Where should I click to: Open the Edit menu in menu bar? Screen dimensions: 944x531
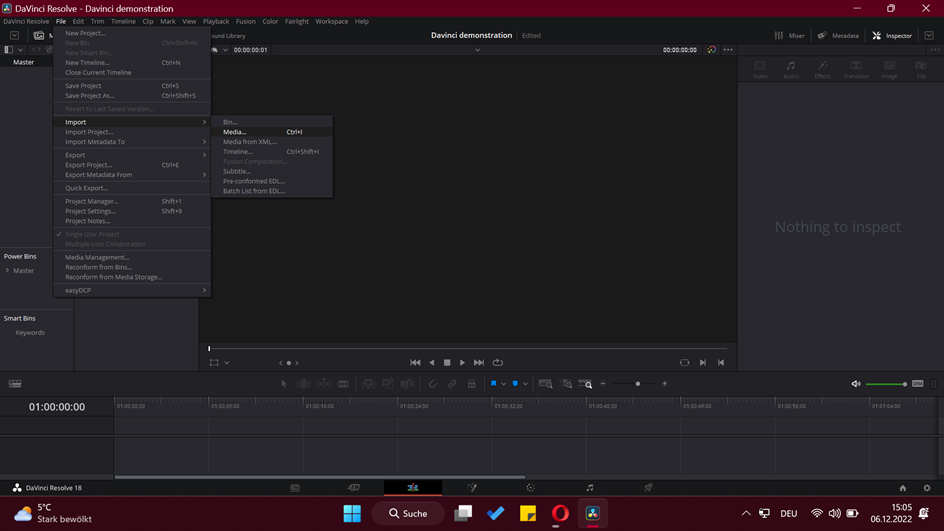pyautogui.click(x=78, y=21)
